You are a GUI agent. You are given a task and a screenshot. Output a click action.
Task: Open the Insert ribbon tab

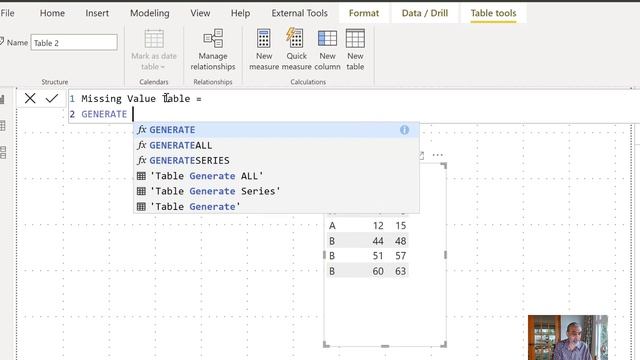point(97,13)
